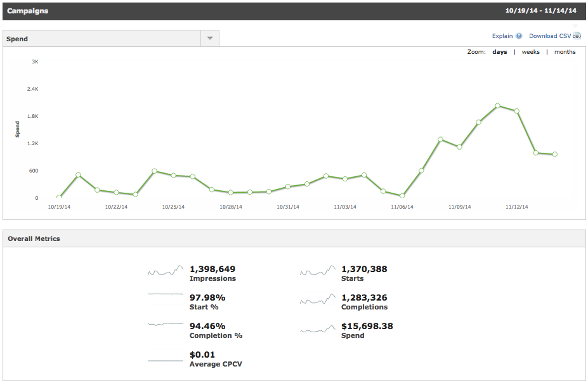Click the Impressions sparkline thumbnail
The width and height of the screenshot is (588, 383).
pos(166,271)
